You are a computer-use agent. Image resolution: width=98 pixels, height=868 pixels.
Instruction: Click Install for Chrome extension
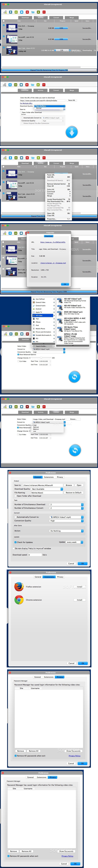(x=80, y=600)
